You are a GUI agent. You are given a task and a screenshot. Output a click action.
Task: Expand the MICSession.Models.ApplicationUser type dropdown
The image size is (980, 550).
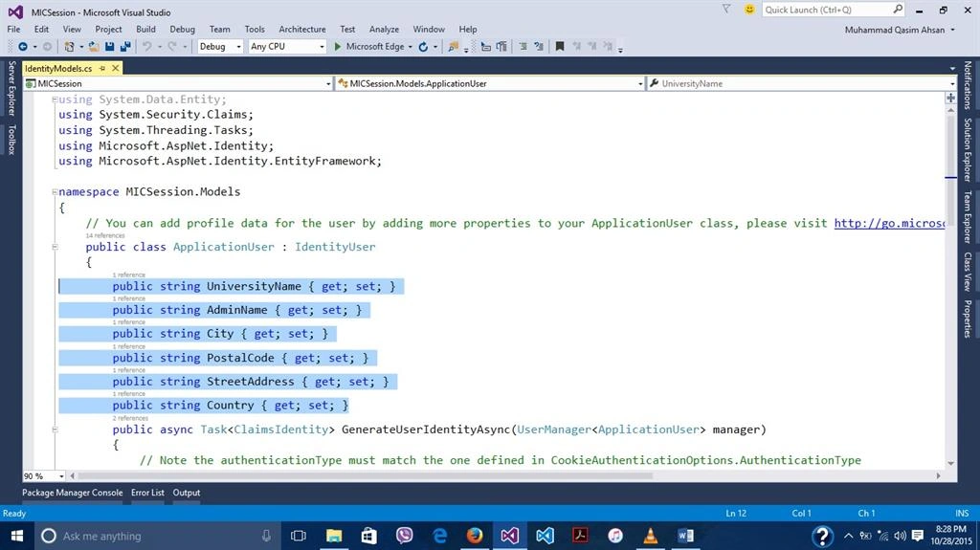pyautogui.click(x=490, y=83)
